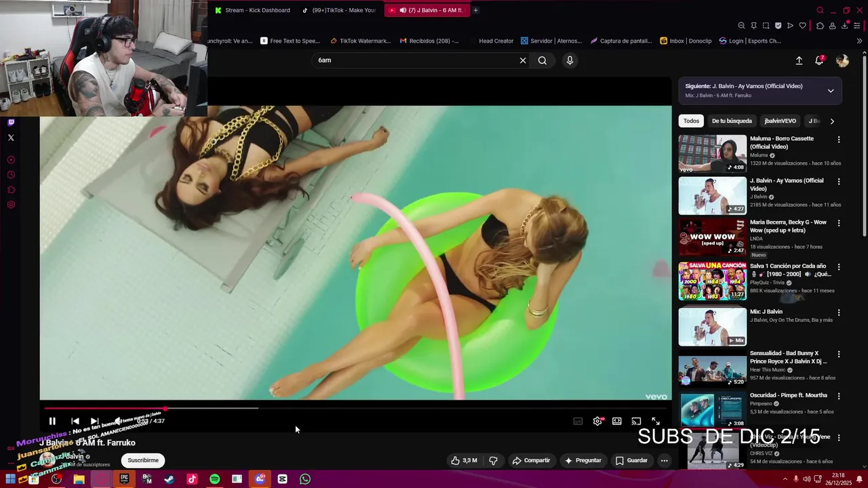This screenshot has width=868, height=488.
Task: Open options for 'Maluma - Borro Cassette'
Action: click(x=839, y=140)
